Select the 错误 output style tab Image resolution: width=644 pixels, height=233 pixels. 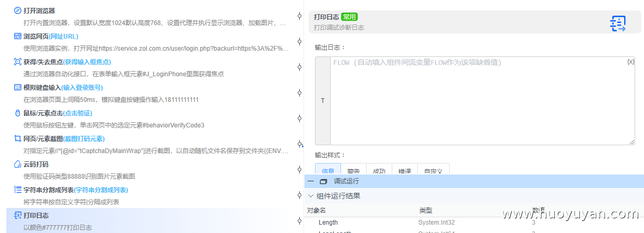click(x=405, y=169)
